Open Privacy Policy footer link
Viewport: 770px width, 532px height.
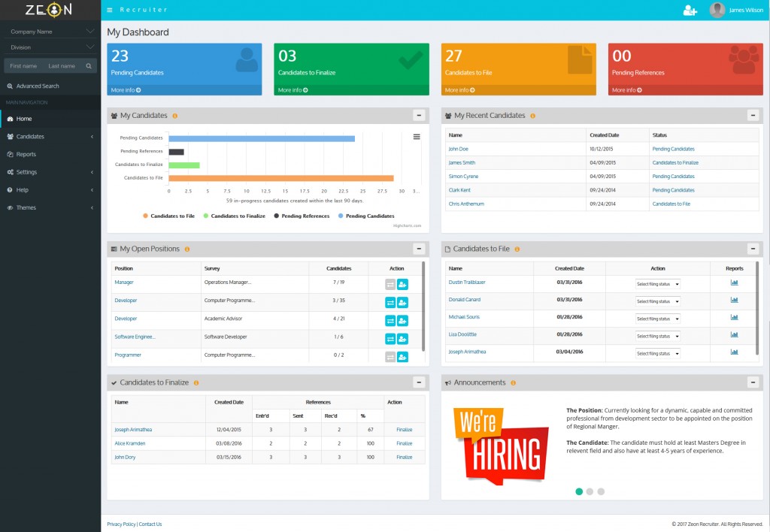(x=121, y=524)
